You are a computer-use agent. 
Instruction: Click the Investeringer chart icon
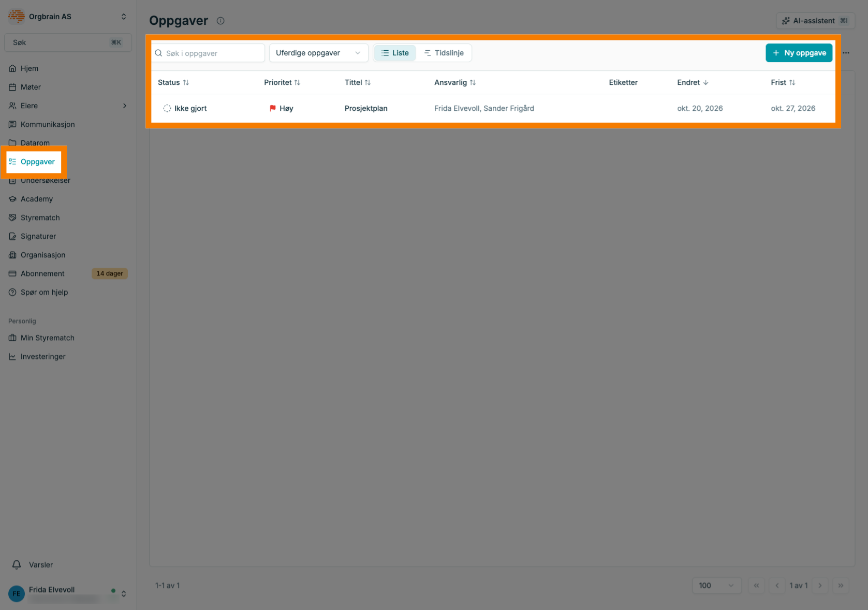pyautogui.click(x=12, y=356)
